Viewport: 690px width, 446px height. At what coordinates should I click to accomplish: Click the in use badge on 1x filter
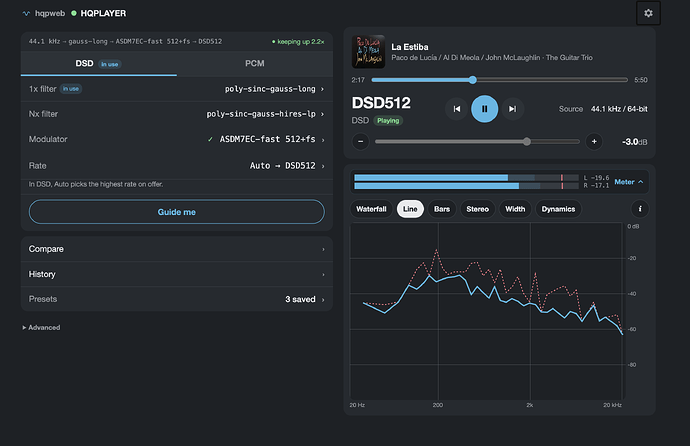coord(71,89)
